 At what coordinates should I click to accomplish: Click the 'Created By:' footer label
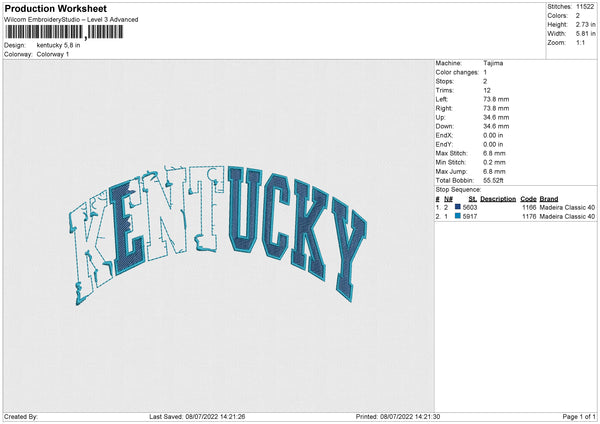(x=21, y=416)
